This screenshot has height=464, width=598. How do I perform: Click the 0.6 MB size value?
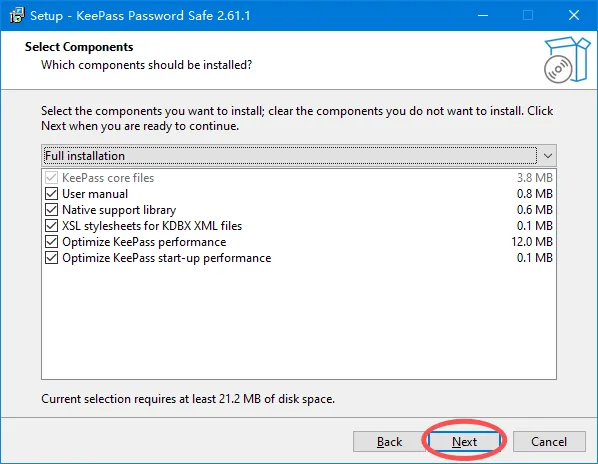click(535, 210)
